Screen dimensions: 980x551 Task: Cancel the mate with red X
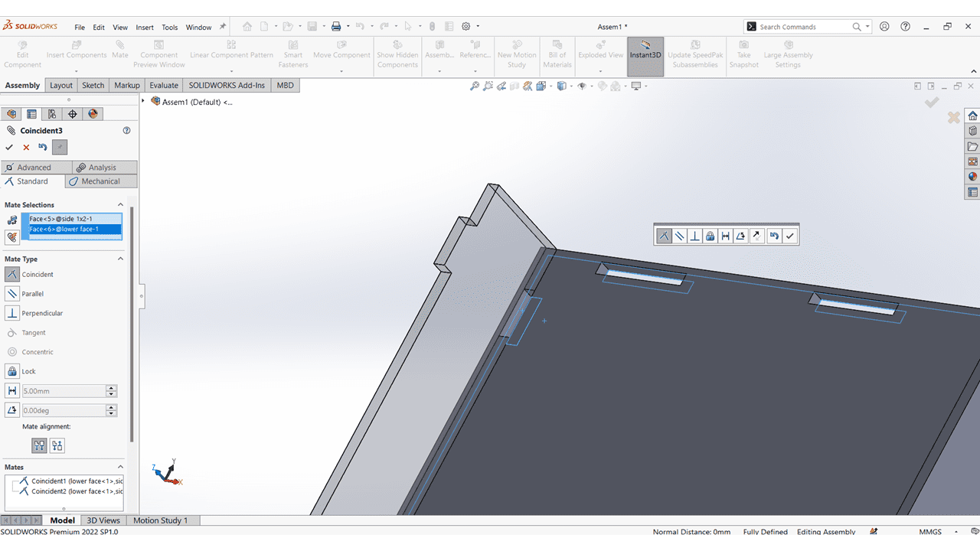tap(26, 148)
